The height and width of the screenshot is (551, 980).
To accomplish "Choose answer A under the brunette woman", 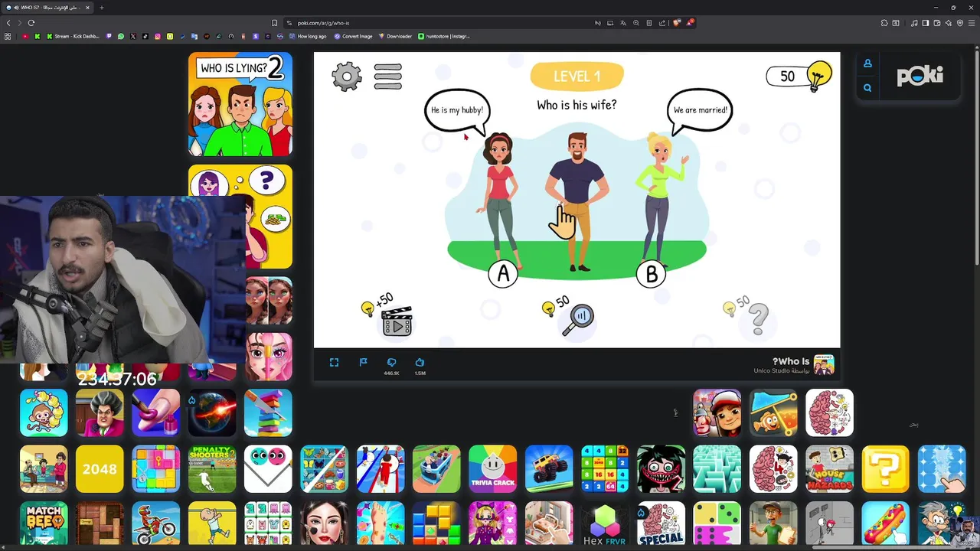I will (x=503, y=273).
